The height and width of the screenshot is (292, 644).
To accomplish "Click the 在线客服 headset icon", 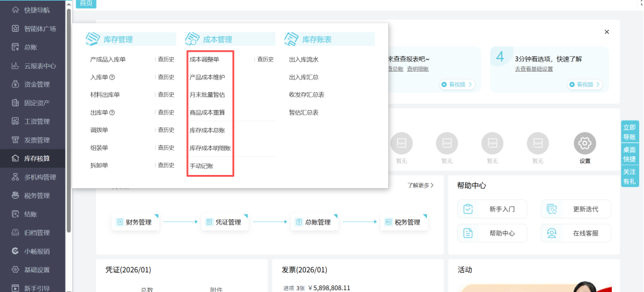I will pyautogui.click(x=552, y=233).
